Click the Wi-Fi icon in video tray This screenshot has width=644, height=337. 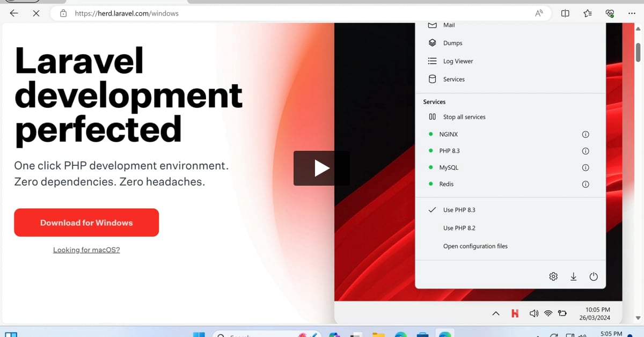tap(548, 313)
